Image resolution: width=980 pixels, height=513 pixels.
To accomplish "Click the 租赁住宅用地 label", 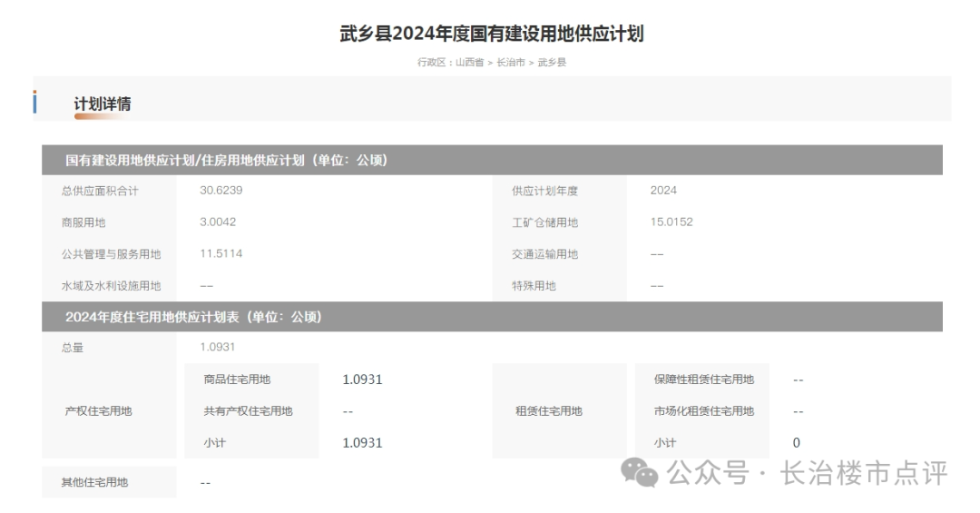I will [x=549, y=411].
